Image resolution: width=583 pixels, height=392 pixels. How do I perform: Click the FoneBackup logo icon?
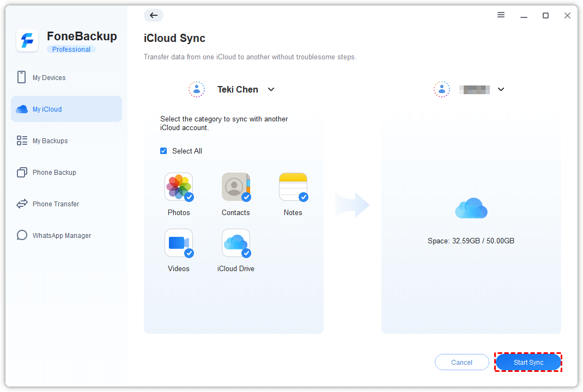(x=27, y=40)
